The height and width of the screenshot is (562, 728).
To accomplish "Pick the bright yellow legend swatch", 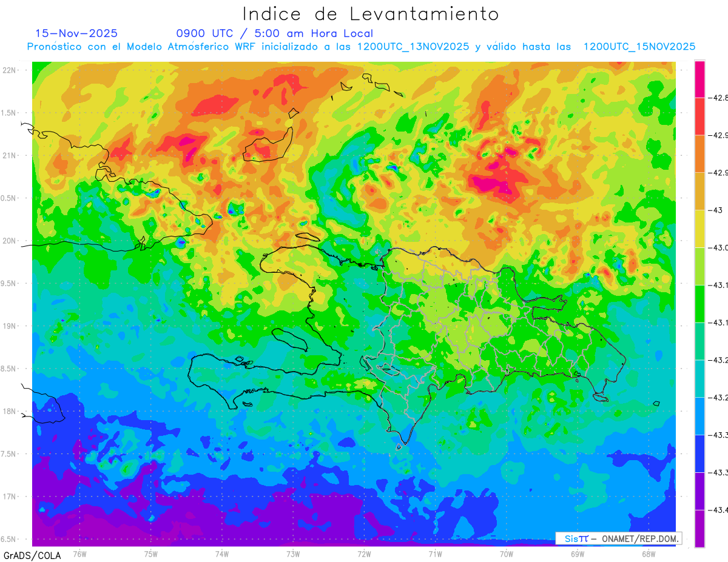I will 699,229.
